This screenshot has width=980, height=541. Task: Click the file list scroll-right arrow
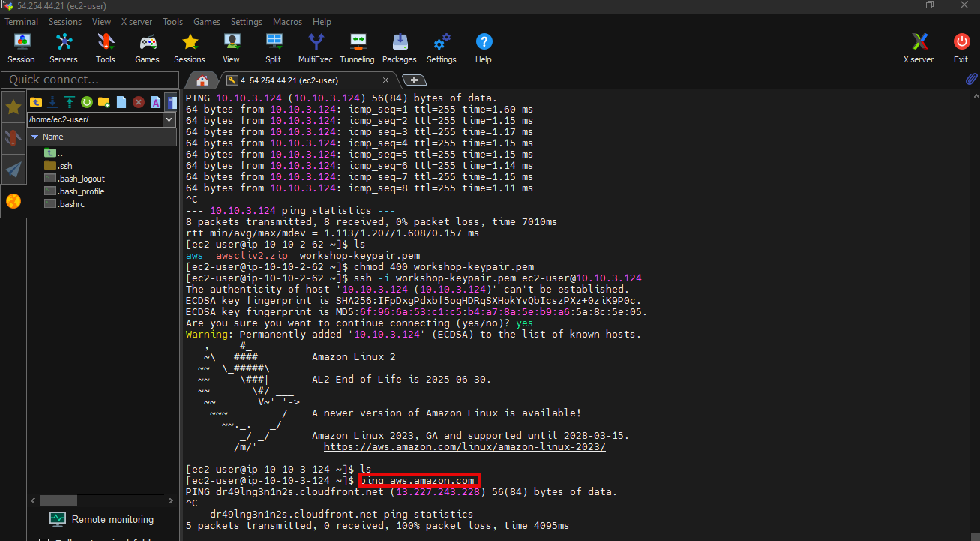pos(170,500)
